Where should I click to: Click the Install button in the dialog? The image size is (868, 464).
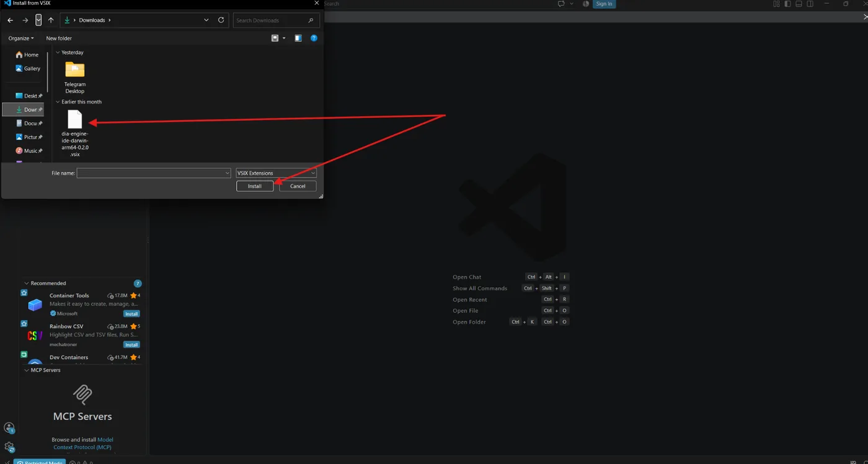coord(255,186)
